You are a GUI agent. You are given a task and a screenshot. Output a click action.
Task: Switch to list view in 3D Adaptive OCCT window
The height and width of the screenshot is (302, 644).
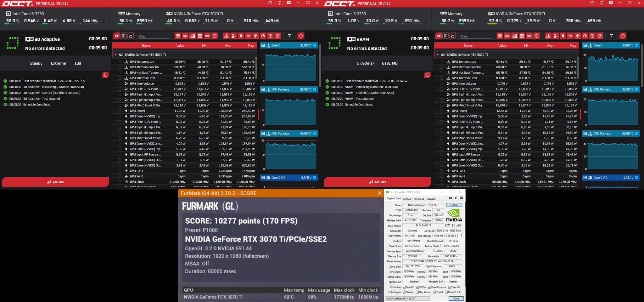point(117,36)
